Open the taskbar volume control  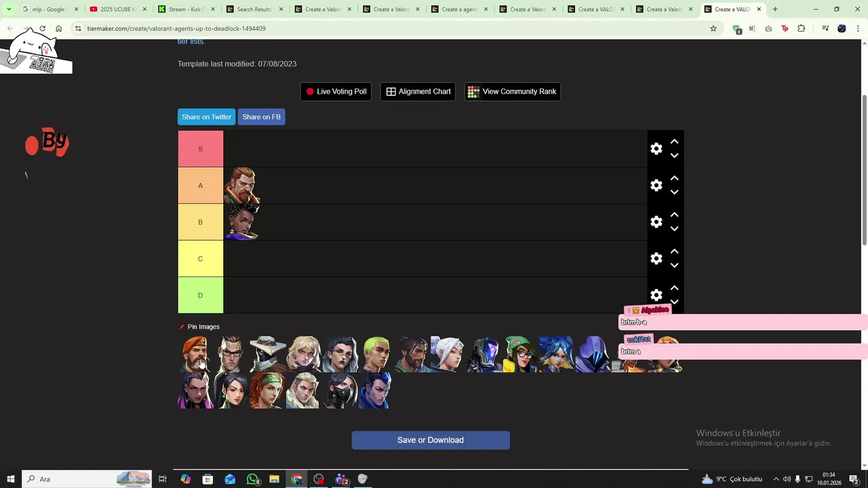tap(787, 479)
